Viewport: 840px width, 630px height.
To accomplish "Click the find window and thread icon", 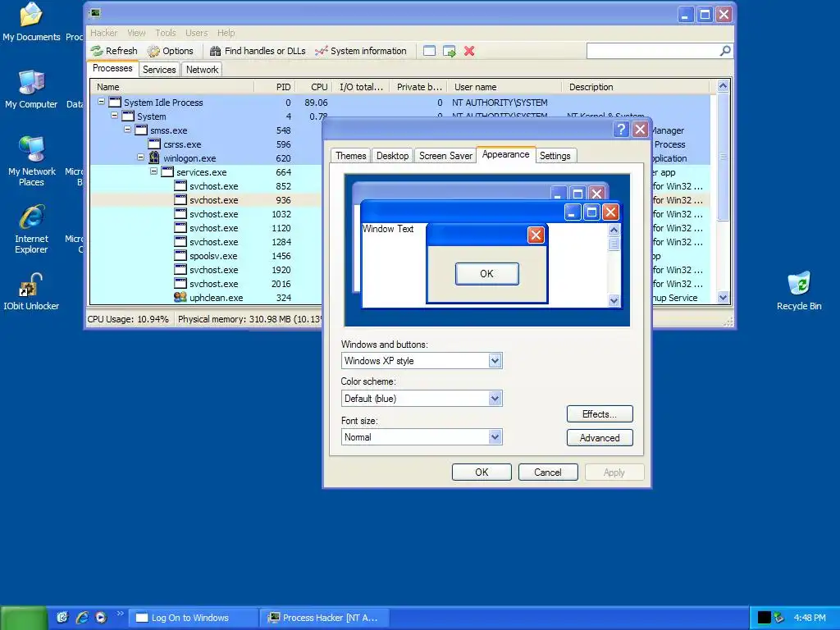I will 449,51.
